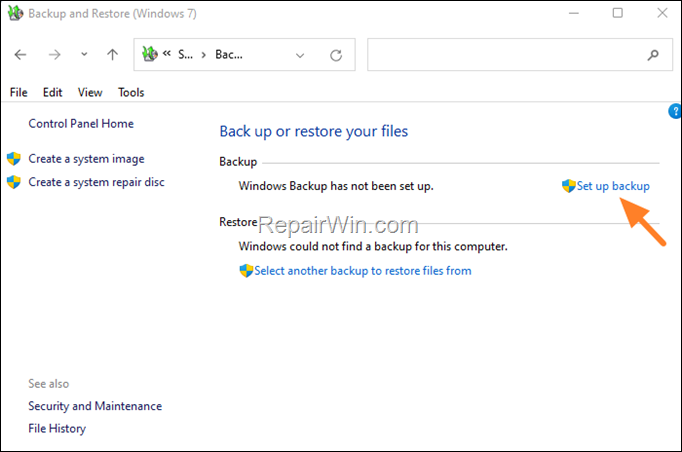Open the blue Help question mark icon
682x452 pixels.
(x=675, y=111)
